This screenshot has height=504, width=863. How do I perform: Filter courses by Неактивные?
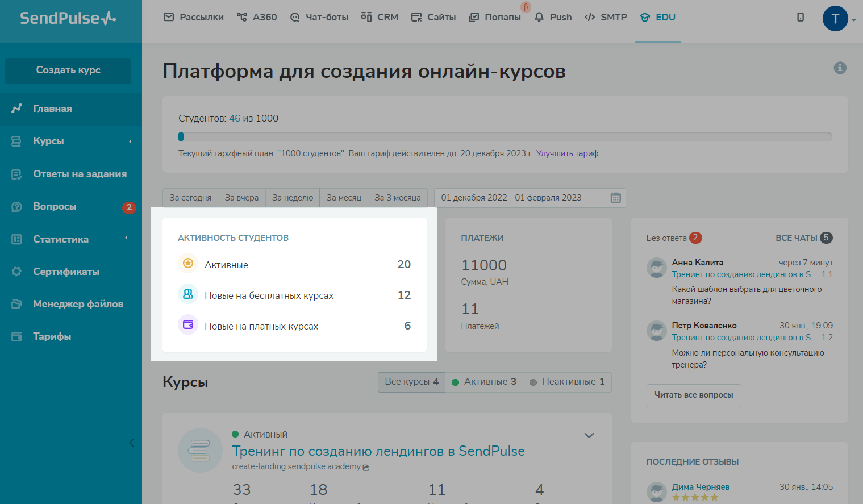click(x=567, y=382)
